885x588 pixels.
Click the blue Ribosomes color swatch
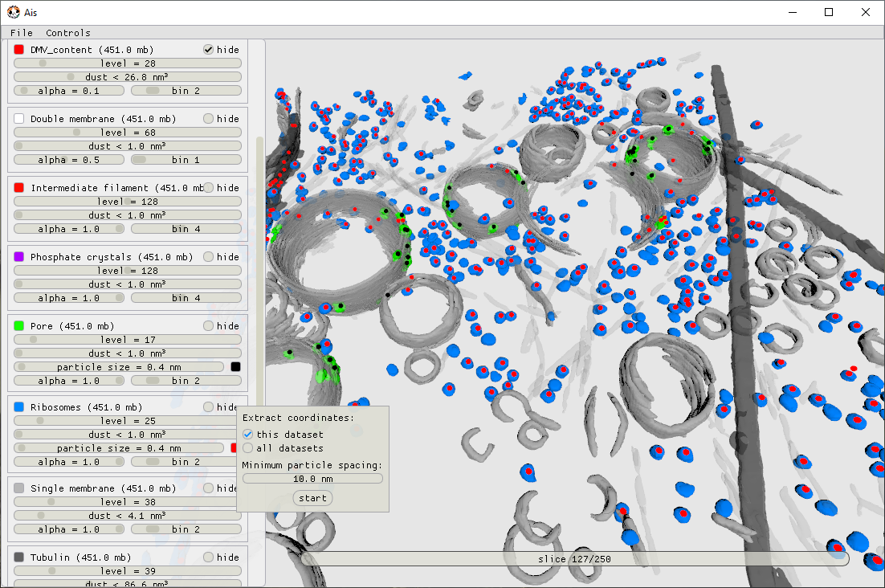pos(18,406)
